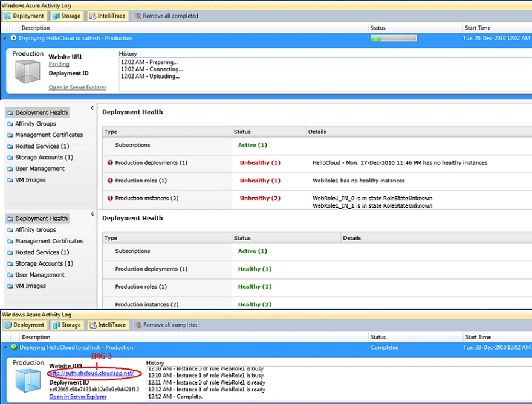
Task: Click the deployment upload progress bar
Action: click(394, 38)
